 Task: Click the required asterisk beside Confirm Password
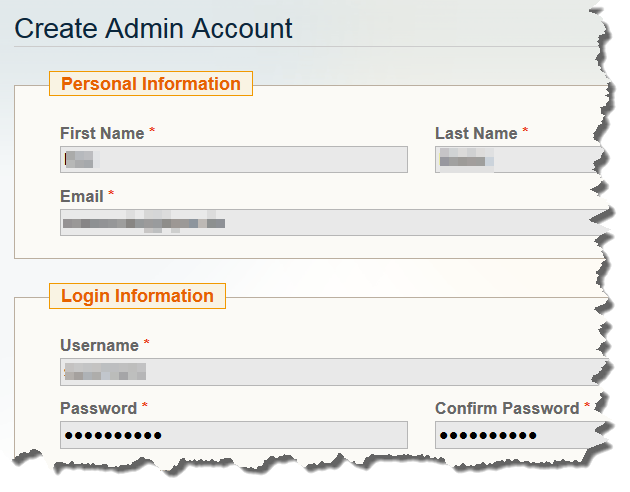587,407
